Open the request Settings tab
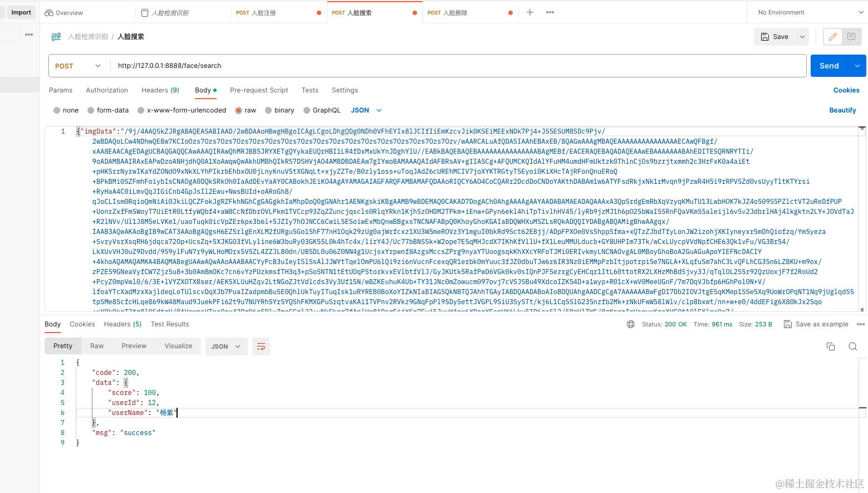 click(345, 90)
